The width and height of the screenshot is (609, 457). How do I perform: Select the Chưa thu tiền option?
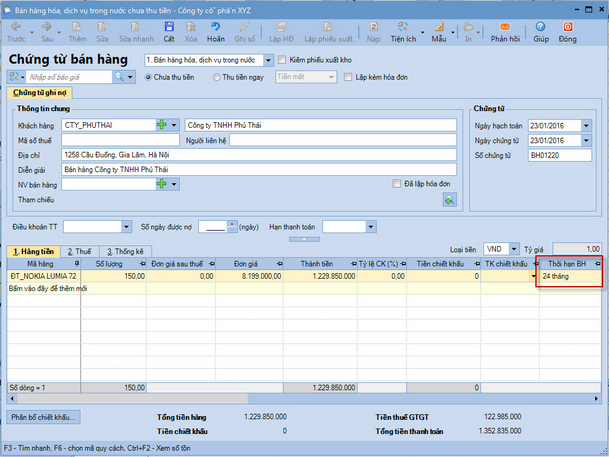tap(148, 77)
